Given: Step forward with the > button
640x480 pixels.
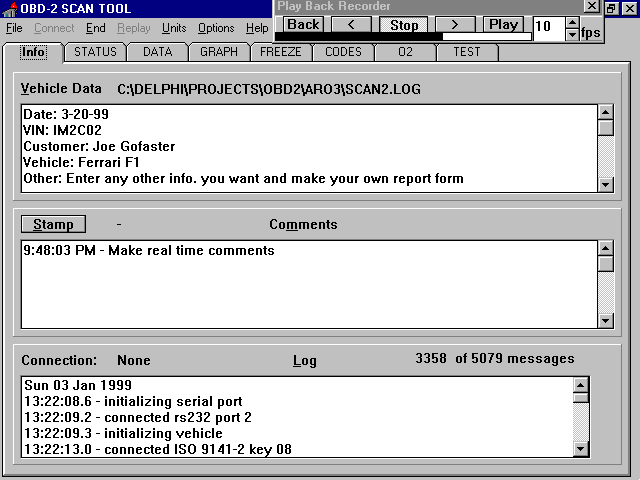Looking at the screenshot, I should (455, 24).
